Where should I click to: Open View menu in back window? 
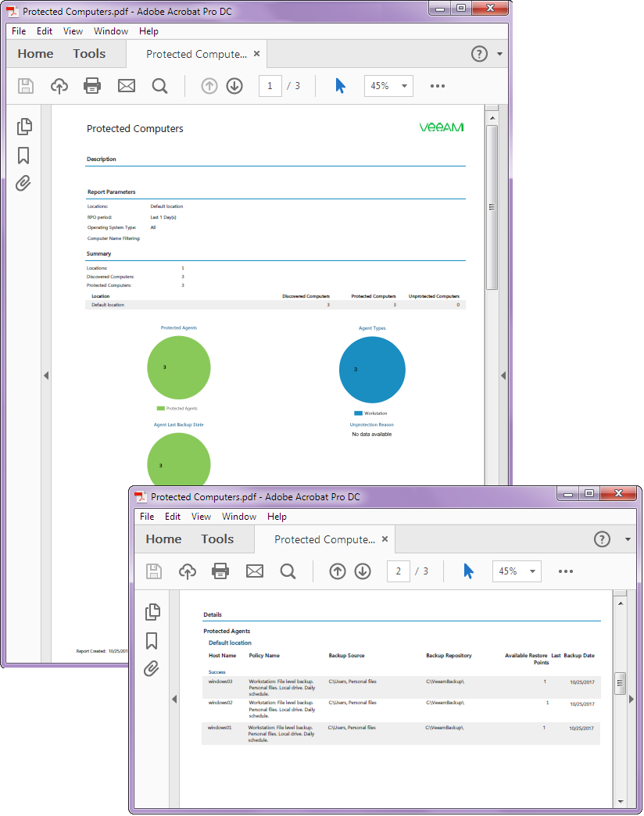[73, 31]
